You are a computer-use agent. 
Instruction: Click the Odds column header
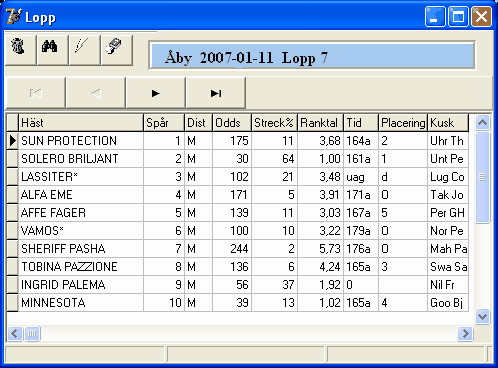232,123
